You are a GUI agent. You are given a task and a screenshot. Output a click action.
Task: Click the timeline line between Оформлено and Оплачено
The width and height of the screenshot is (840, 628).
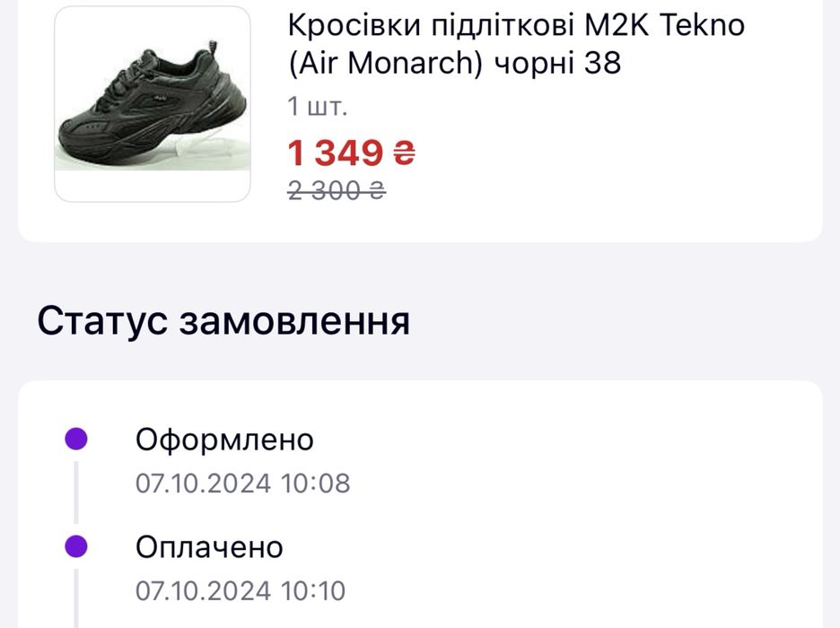click(x=76, y=492)
